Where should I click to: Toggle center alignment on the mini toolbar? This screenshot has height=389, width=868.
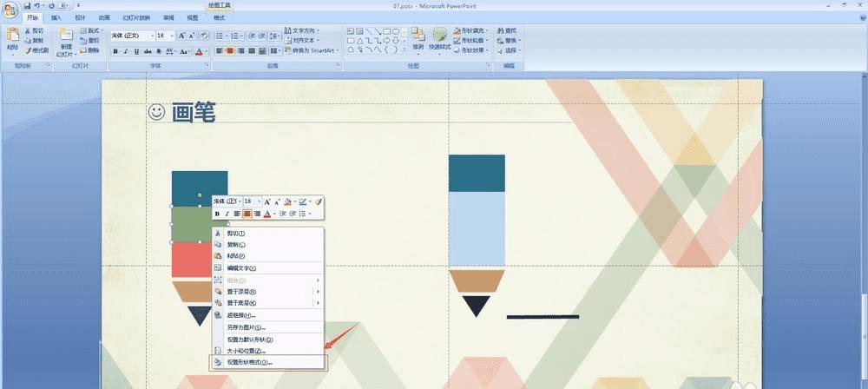[x=247, y=214]
